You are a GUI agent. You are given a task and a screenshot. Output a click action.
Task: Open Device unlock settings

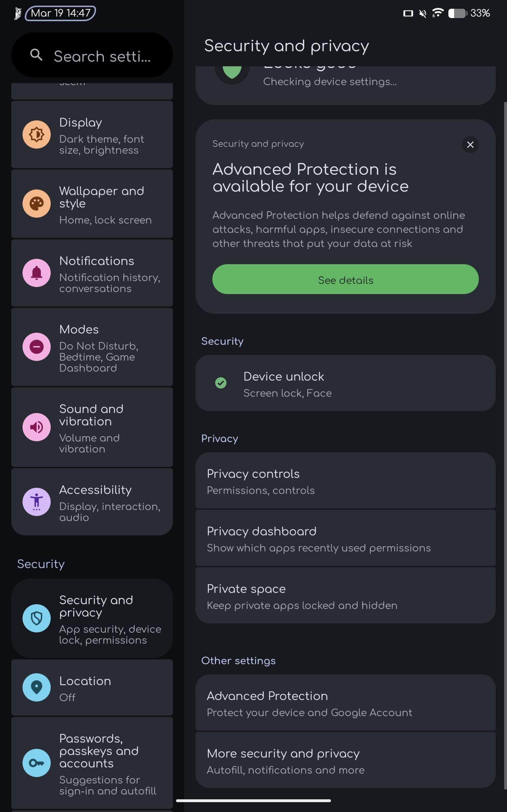[345, 383]
